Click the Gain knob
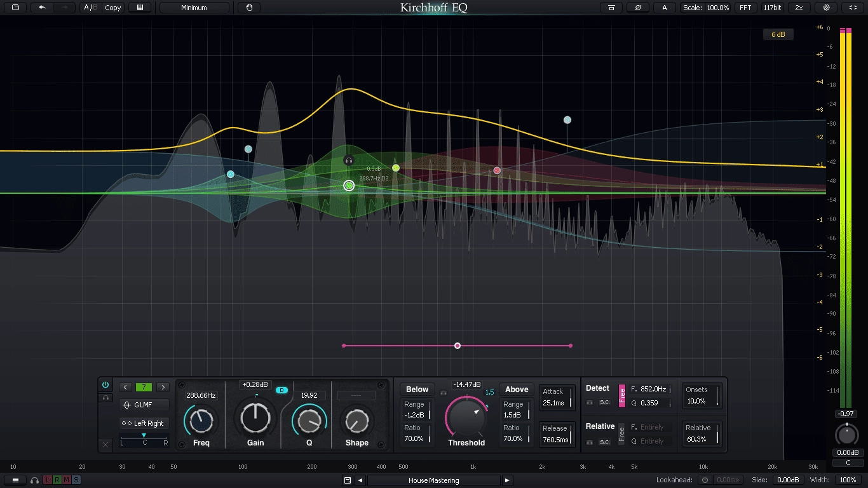This screenshot has width=868, height=488. [255, 417]
